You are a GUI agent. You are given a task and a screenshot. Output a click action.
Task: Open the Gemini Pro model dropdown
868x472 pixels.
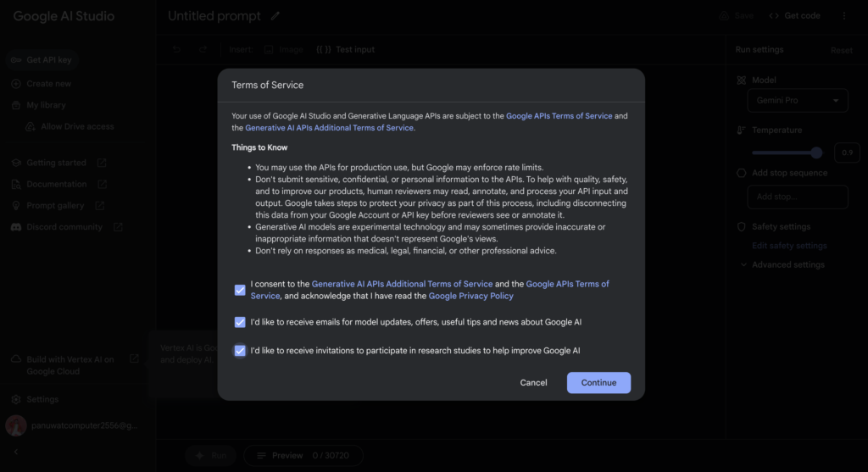click(798, 101)
